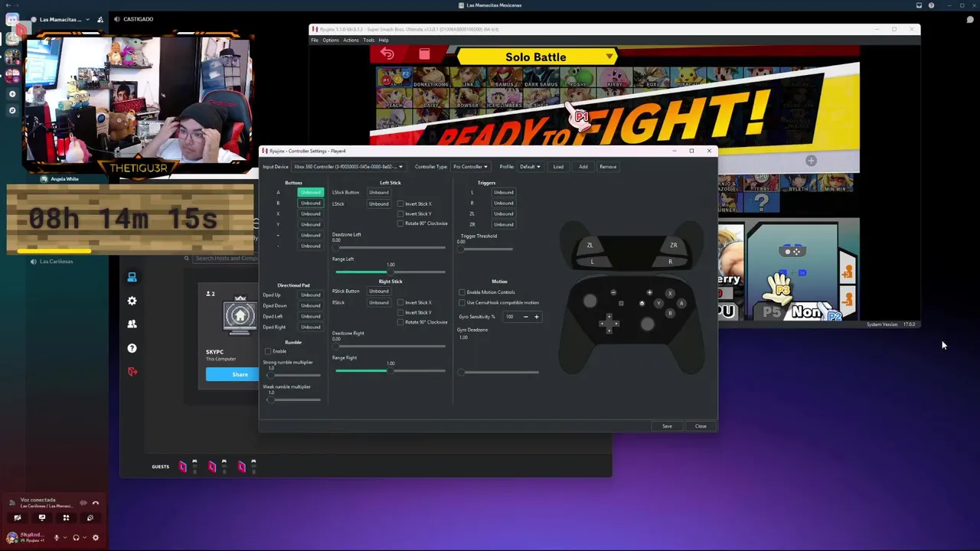Toggle Discord camera button in voice panel
Image resolution: width=980 pixels, height=551 pixels.
click(18, 518)
